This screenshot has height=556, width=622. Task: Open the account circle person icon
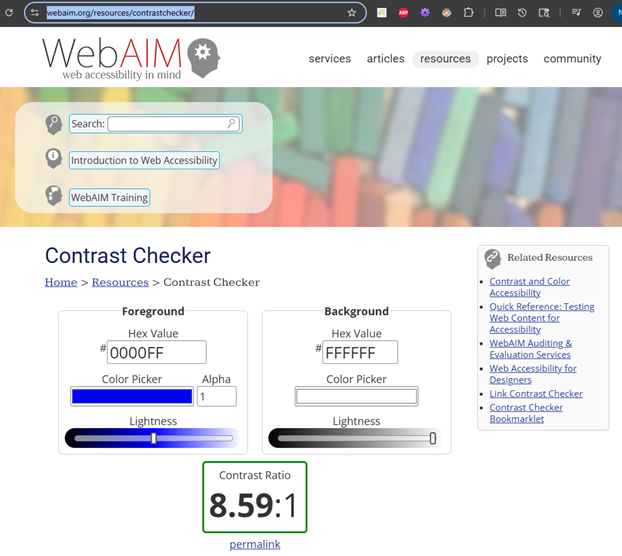click(598, 13)
